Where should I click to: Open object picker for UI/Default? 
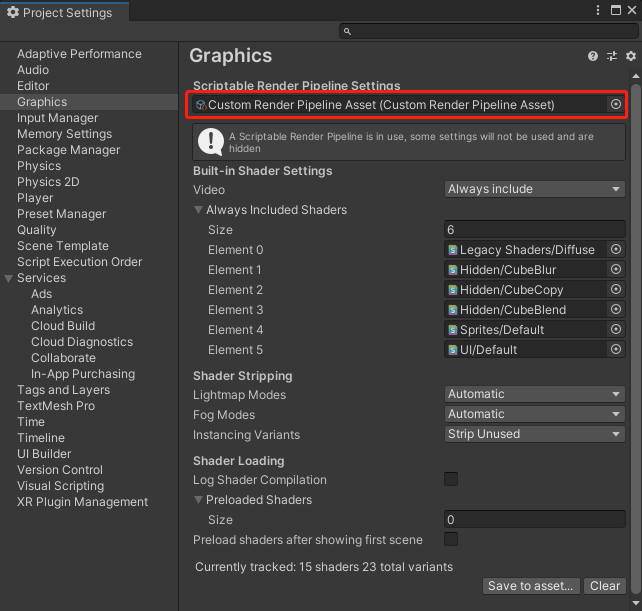[616, 349]
